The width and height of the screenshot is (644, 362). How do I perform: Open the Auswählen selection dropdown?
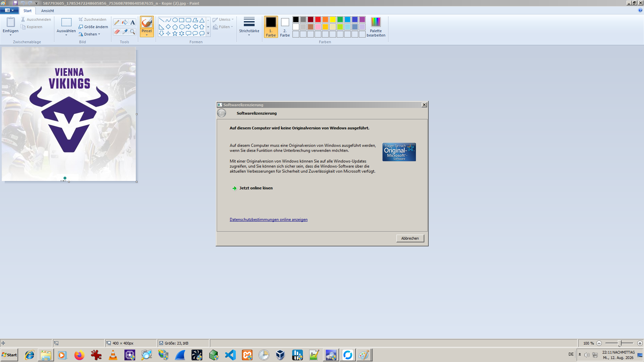point(66,35)
